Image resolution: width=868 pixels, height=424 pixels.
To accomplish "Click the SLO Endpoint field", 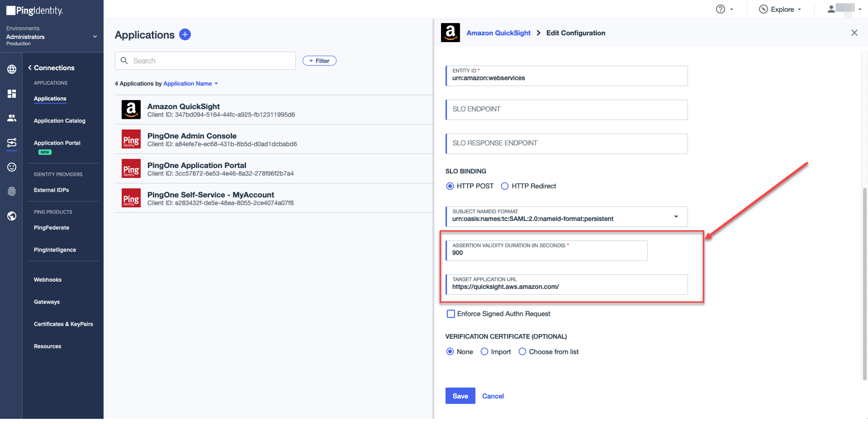I will [567, 110].
